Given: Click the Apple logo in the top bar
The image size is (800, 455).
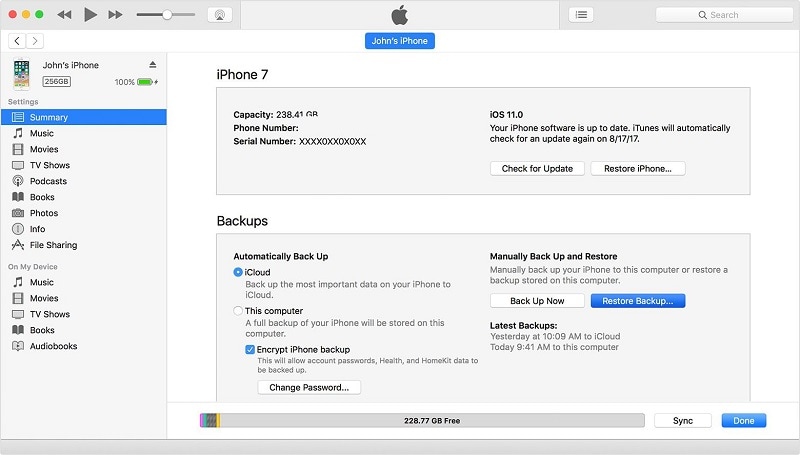Looking at the screenshot, I should coord(399,15).
